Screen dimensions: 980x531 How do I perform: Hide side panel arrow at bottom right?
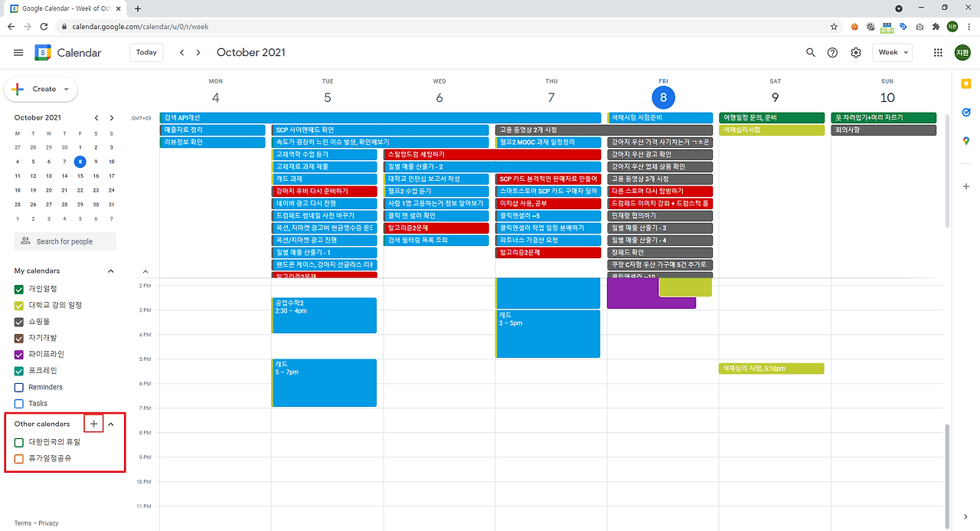(x=965, y=516)
